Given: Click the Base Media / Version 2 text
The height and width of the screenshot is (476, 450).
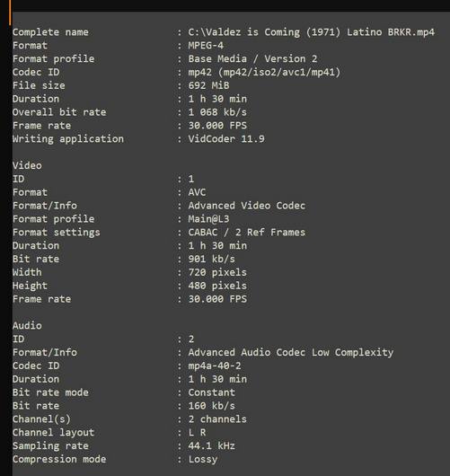Looking at the screenshot, I should click(252, 59).
